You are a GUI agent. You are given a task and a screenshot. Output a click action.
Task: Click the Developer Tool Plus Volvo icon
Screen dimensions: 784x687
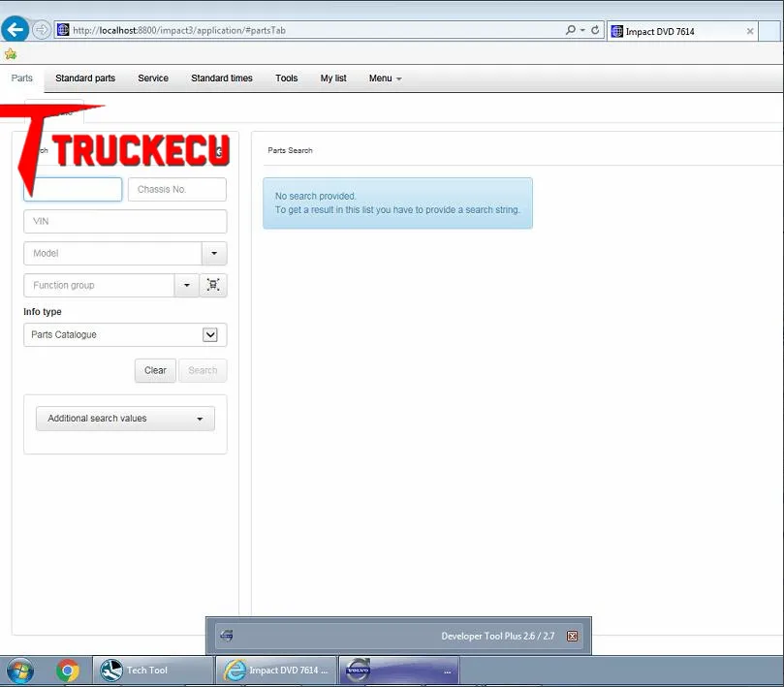[x=227, y=636]
